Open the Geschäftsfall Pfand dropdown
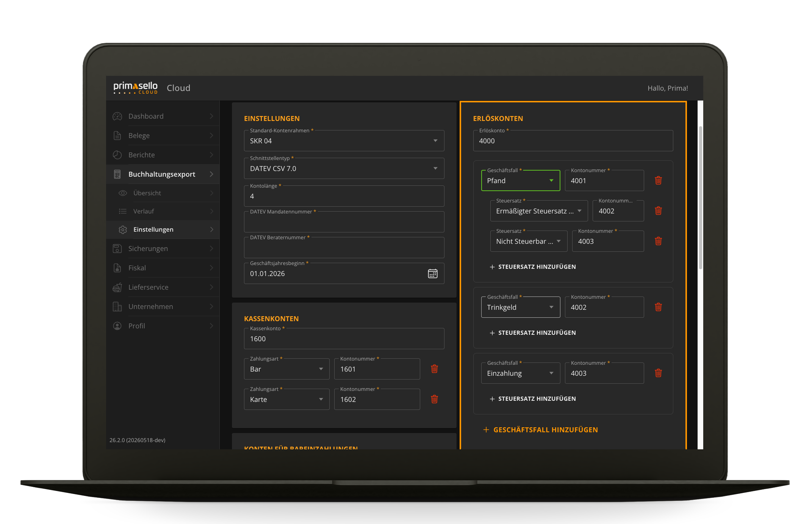The width and height of the screenshot is (812, 524). click(x=521, y=180)
